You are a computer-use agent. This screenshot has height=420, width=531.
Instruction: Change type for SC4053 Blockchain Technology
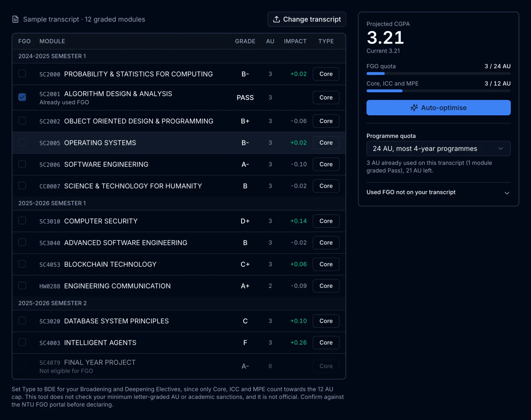[326, 264]
